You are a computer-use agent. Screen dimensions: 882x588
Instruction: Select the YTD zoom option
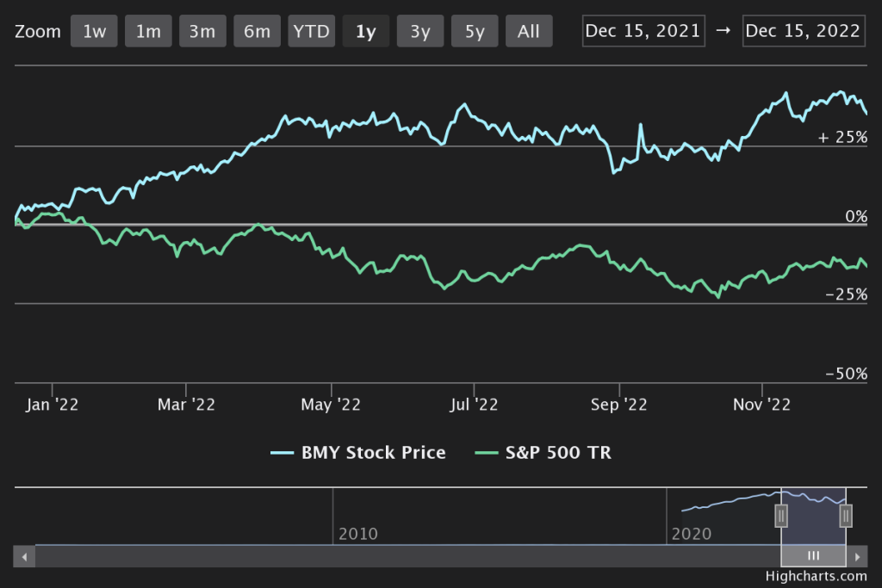[311, 32]
